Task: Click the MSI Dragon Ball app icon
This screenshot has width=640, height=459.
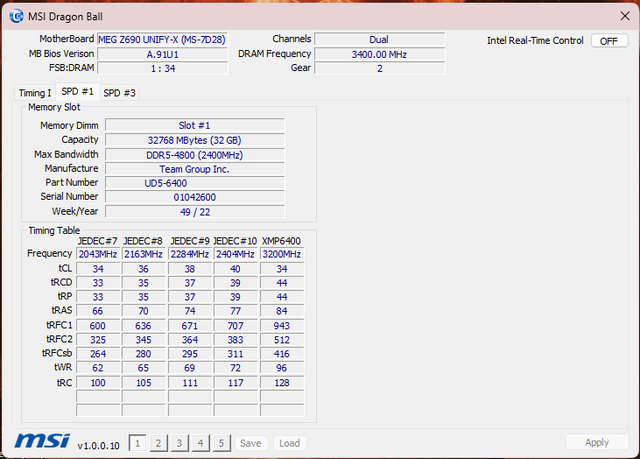Action: pyautogui.click(x=16, y=16)
